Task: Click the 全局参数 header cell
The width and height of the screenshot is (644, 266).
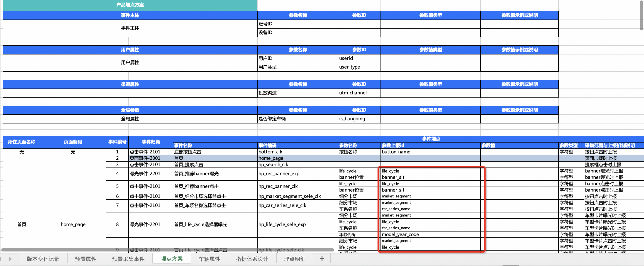Action: pyautogui.click(x=130, y=110)
